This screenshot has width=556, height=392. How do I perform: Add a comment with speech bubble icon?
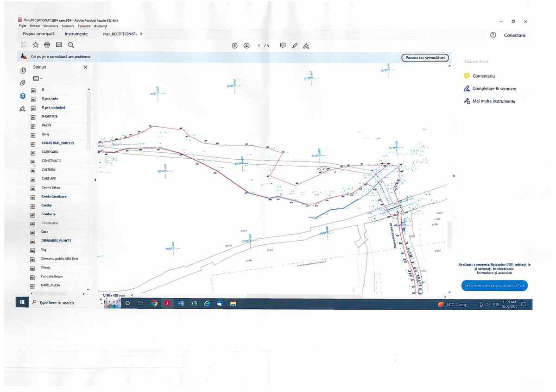click(283, 45)
